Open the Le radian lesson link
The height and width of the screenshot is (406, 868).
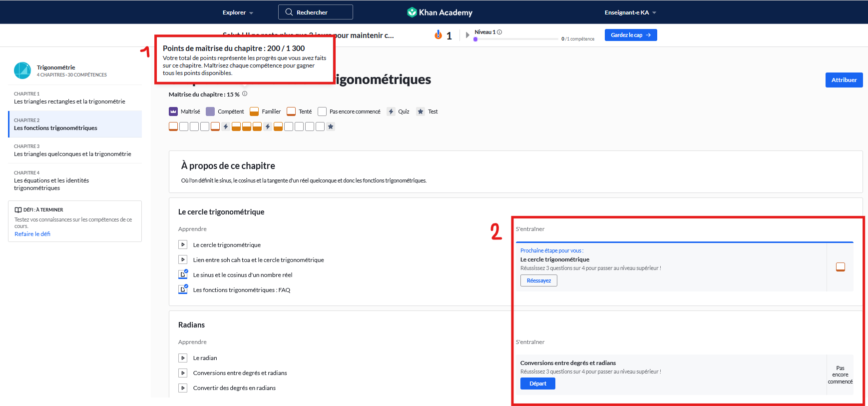(x=205, y=358)
